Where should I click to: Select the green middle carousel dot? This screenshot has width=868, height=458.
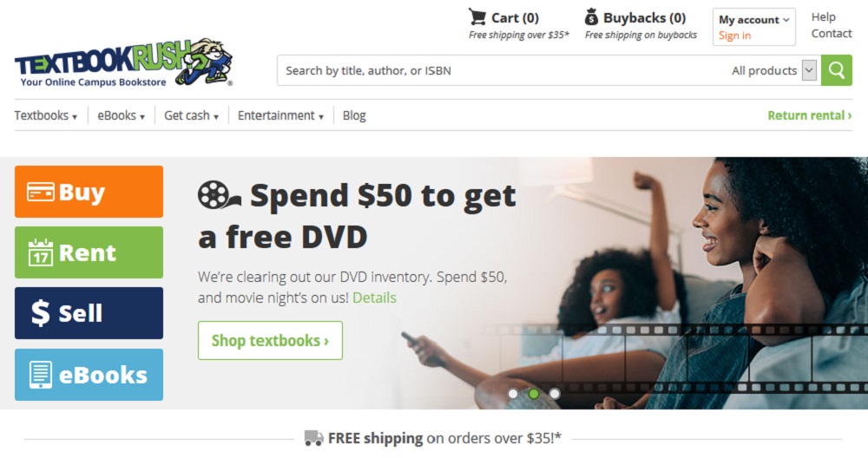point(534,393)
